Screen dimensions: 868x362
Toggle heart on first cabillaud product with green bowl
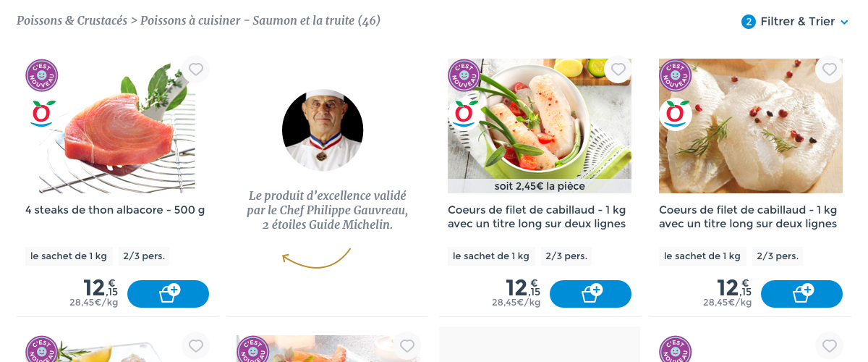click(618, 70)
